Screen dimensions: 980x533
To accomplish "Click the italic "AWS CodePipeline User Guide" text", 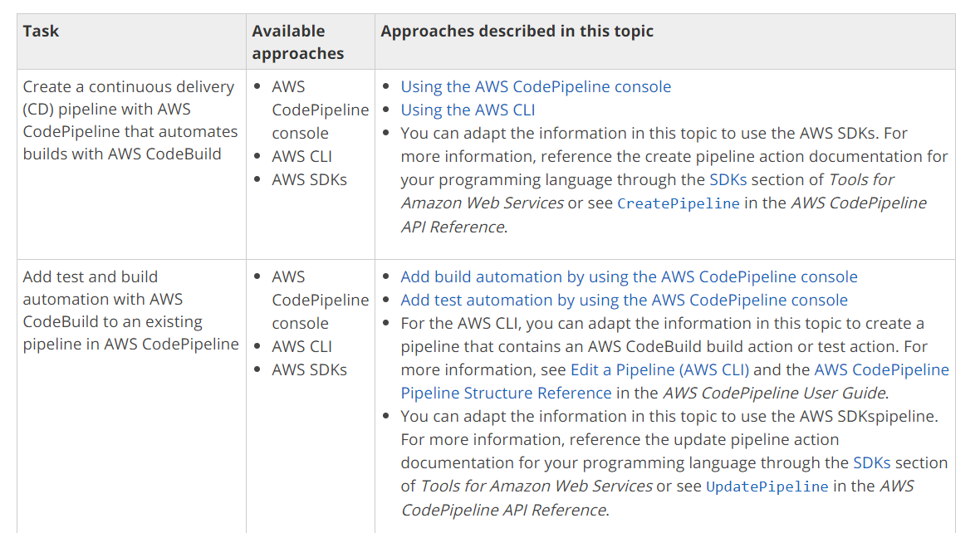I will (774, 393).
